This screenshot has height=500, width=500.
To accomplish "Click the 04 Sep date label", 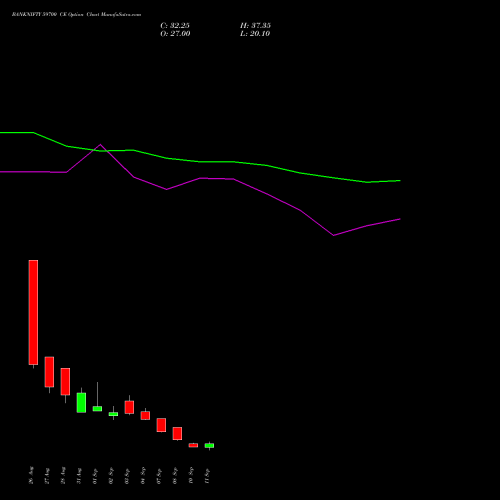I will coord(144,476).
